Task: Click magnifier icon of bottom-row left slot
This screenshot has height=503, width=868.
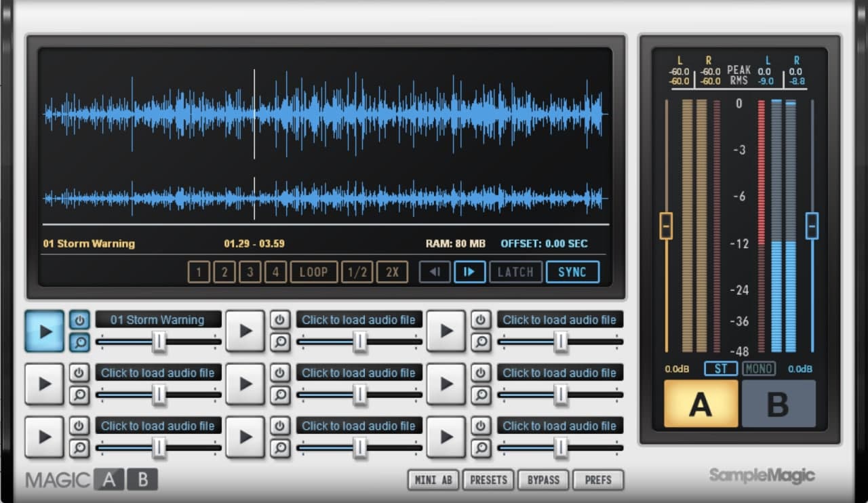Action: point(79,447)
